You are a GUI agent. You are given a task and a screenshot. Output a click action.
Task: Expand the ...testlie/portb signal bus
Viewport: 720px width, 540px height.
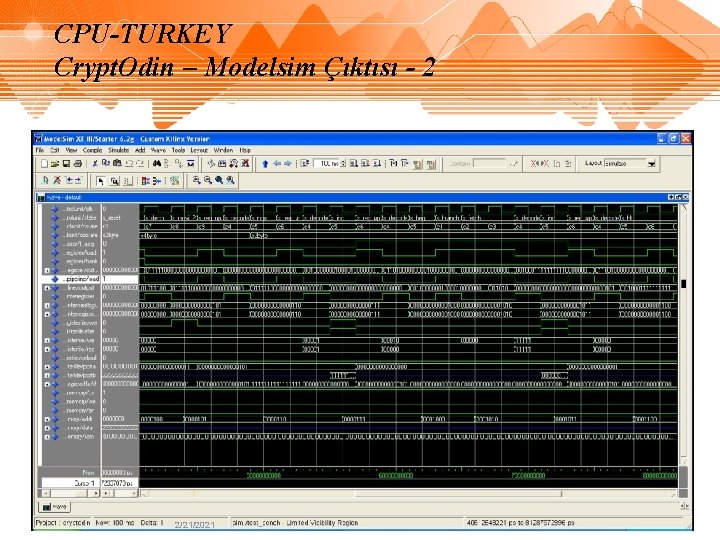point(47,376)
